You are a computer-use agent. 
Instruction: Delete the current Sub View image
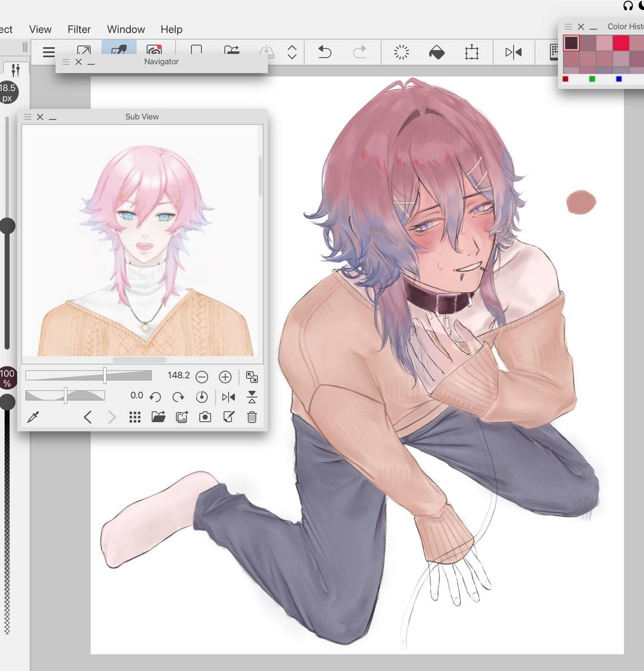(x=252, y=417)
